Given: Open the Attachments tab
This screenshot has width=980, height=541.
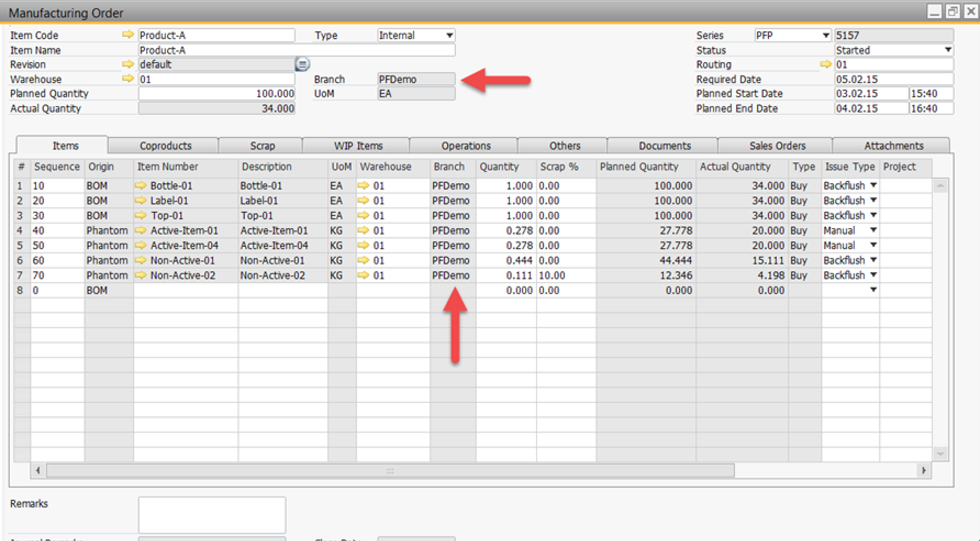Looking at the screenshot, I should pyautogui.click(x=893, y=146).
